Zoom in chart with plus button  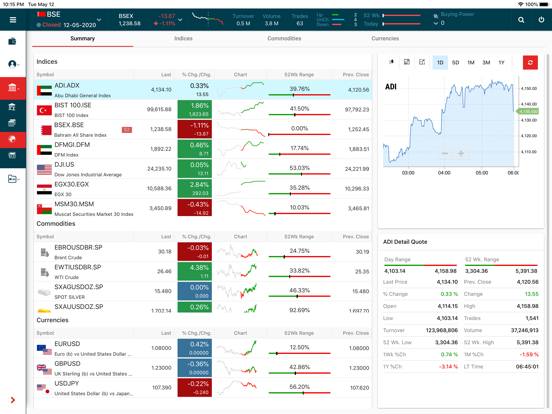(461, 153)
